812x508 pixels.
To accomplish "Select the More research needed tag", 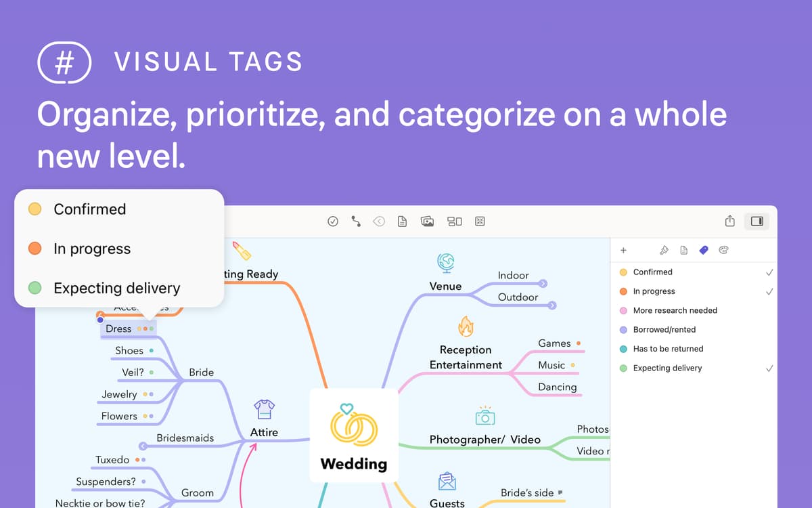I will (675, 311).
